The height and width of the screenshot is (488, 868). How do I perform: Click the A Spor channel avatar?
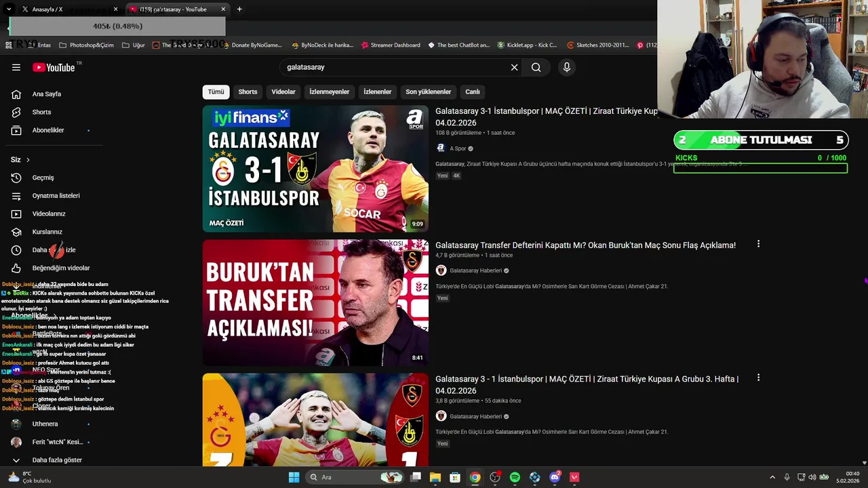click(x=441, y=148)
